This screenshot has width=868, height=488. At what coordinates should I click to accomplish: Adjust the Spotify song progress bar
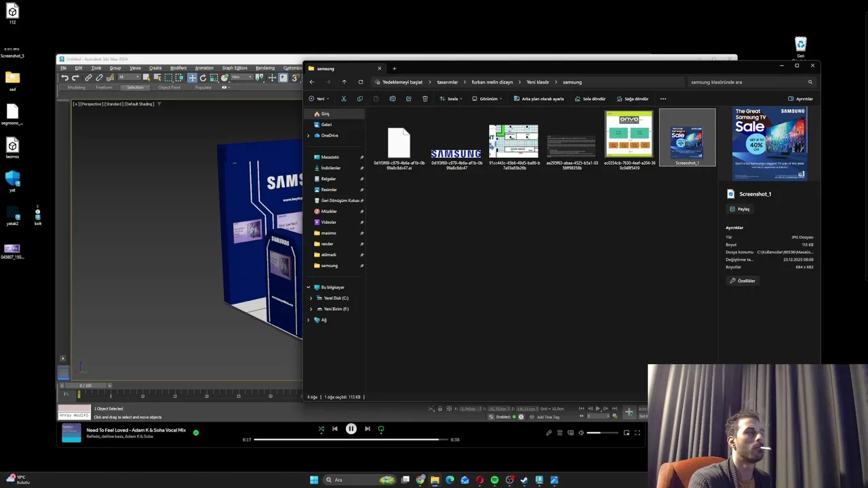[351, 439]
